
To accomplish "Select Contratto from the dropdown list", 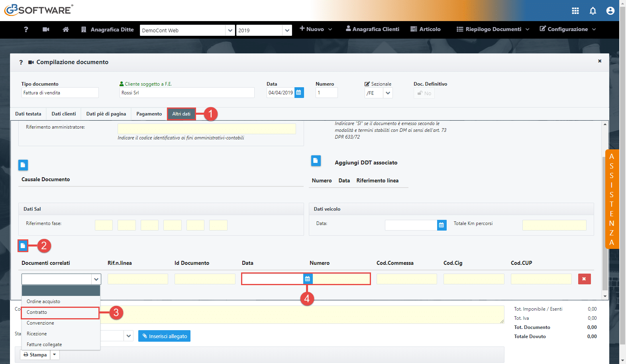I will (60, 313).
